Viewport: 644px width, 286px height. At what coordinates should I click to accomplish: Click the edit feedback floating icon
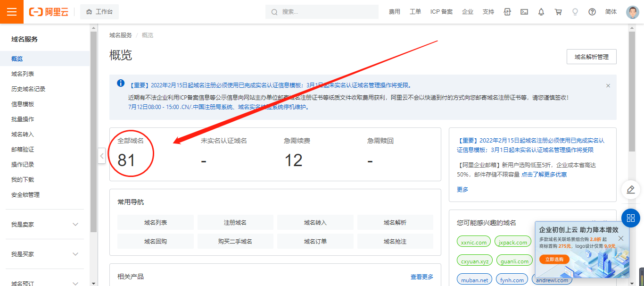point(630,190)
